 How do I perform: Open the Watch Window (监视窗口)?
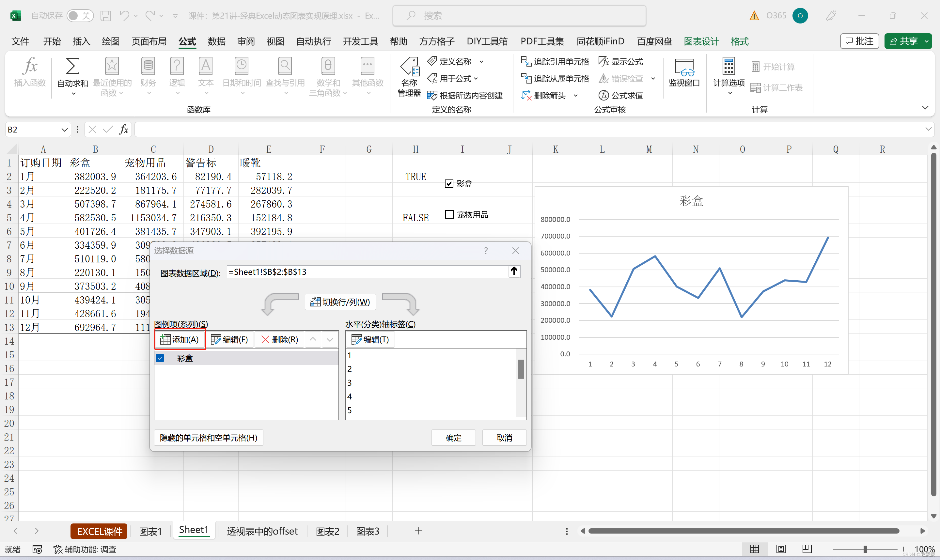[x=684, y=73]
